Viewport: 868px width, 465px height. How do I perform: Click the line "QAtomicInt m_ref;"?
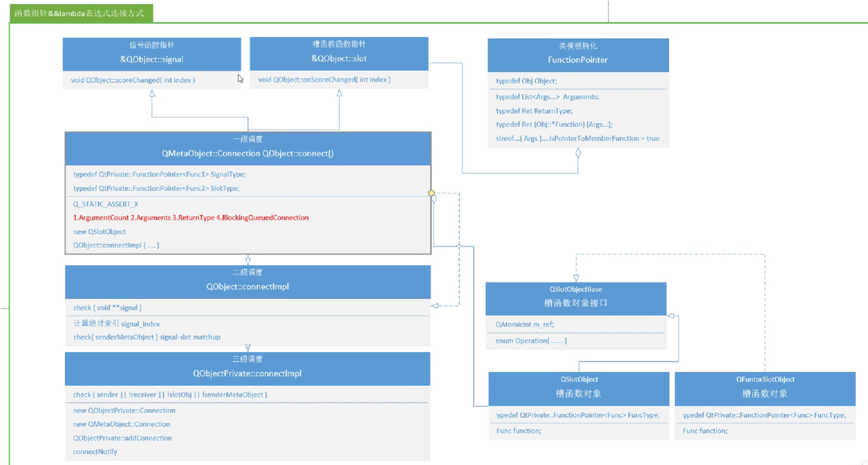[x=525, y=324]
